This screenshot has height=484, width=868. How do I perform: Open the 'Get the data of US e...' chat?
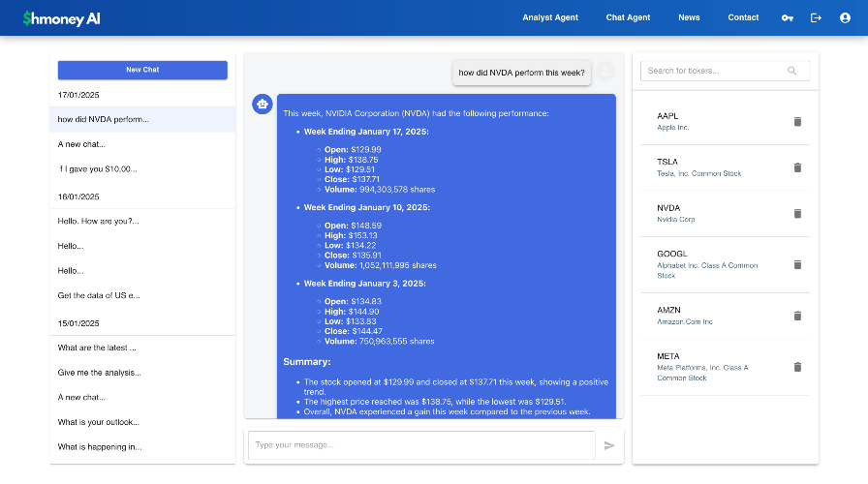click(x=142, y=295)
